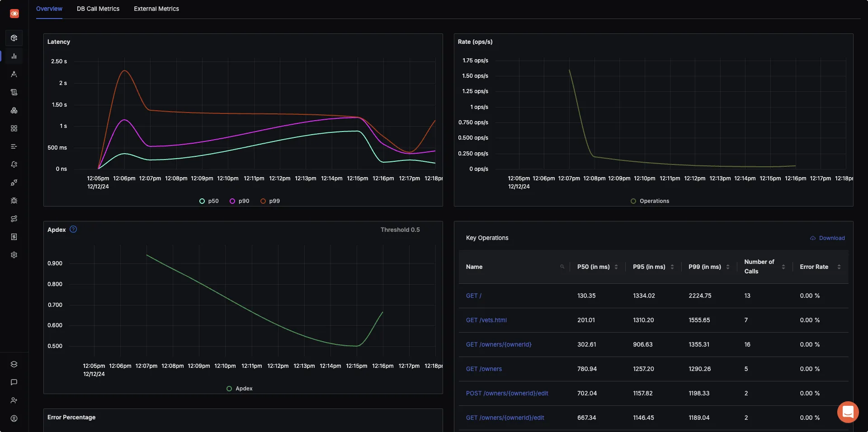The width and height of the screenshot is (868, 432).
Task: Switch to External Metrics tab
Action: [156, 9]
